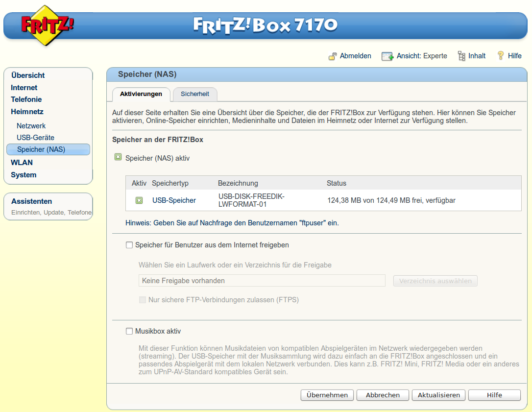The width and height of the screenshot is (532, 412).
Task: Enable the Musikbox aktiv checkbox
Action: click(x=129, y=332)
